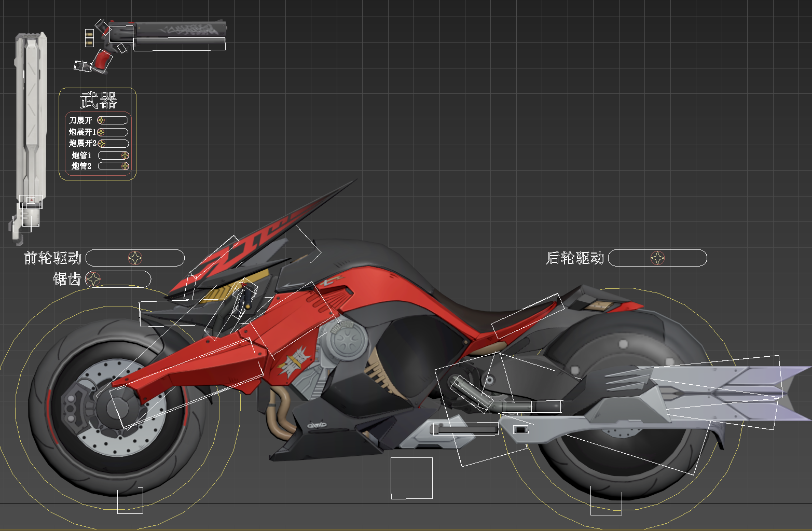Click the 刀展开 label
Viewport: 812px width, 531px height.
(x=80, y=120)
